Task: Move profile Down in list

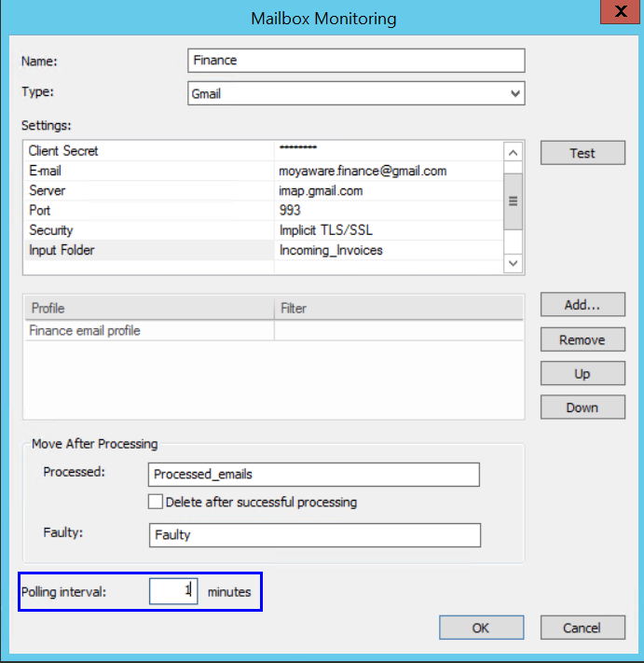Action: click(x=582, y=407)
